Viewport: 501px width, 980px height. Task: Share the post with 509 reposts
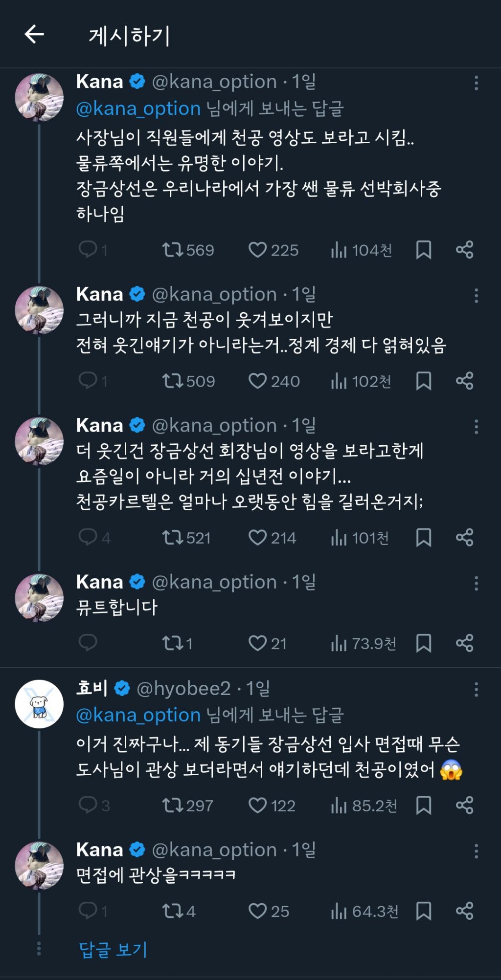(464, 381)
